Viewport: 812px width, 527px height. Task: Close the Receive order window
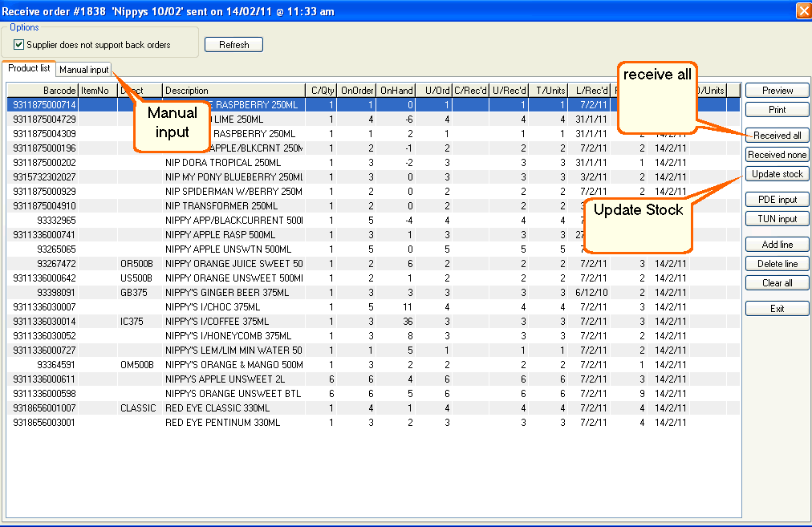point(804,11)
